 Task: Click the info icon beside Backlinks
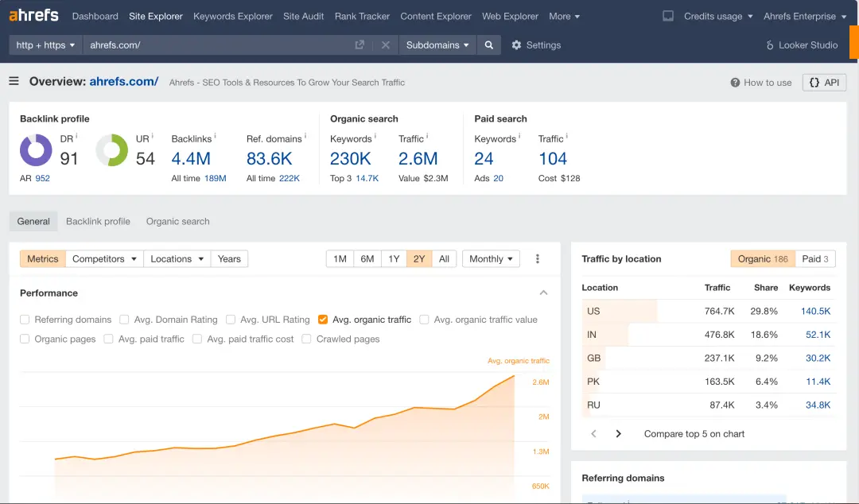click(215, 135)
